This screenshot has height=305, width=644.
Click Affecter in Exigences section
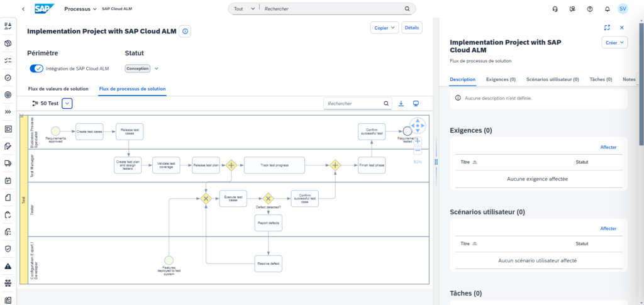click(608, 147)
